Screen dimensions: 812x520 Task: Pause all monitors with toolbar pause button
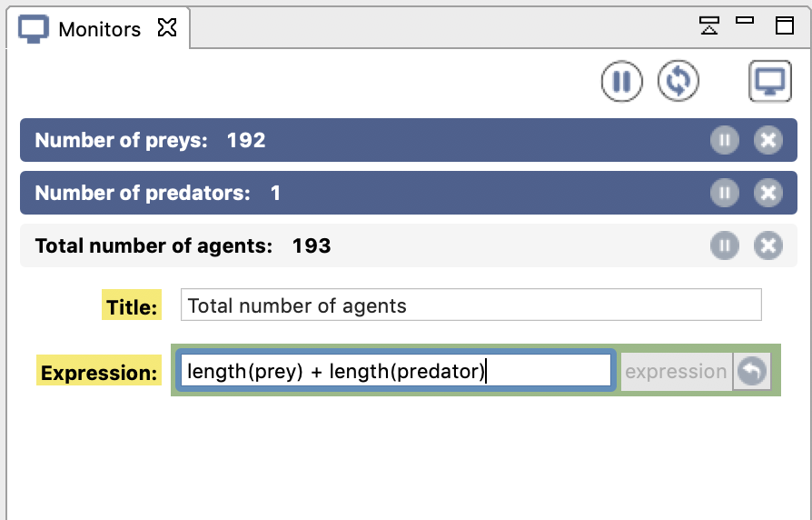click(621, 82)
